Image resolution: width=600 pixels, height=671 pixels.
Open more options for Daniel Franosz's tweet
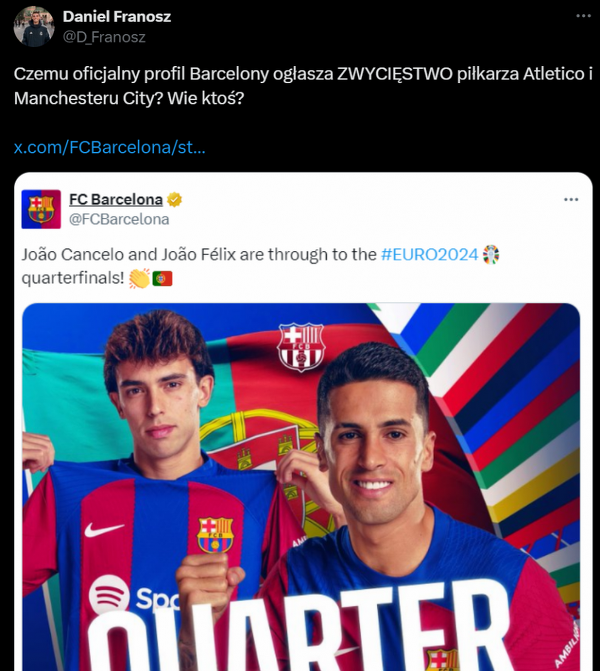[x=583, y=18]
